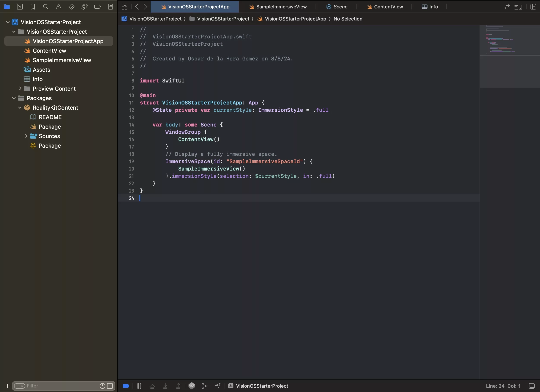Click line number 19 in the gutter

click(131, 161)
